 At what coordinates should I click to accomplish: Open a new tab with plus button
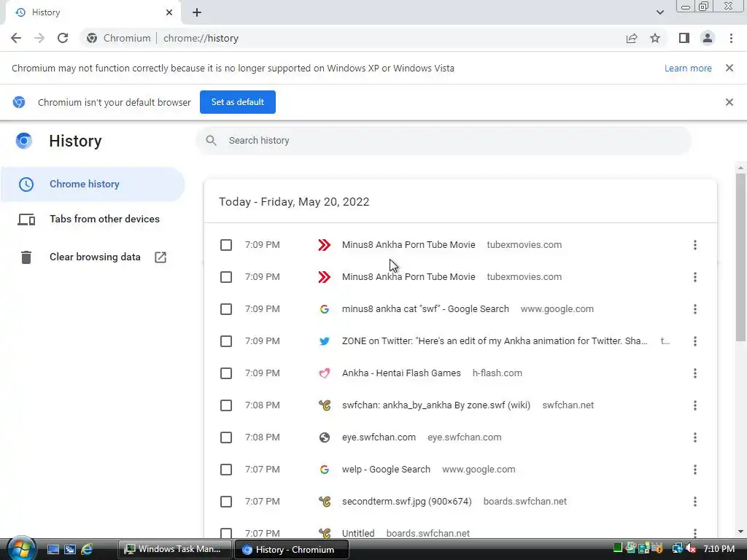coord(197,12)
